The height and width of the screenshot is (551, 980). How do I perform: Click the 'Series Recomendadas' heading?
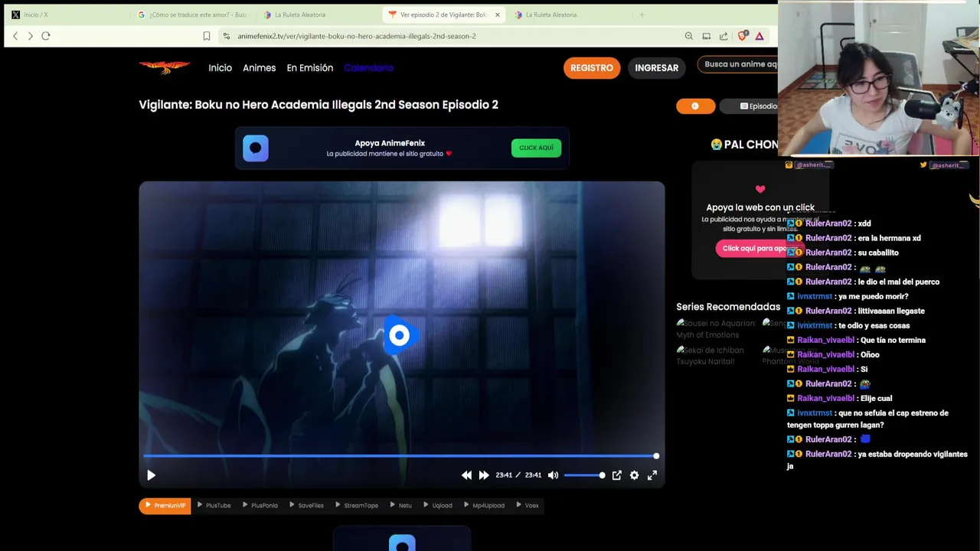(728, 307)
